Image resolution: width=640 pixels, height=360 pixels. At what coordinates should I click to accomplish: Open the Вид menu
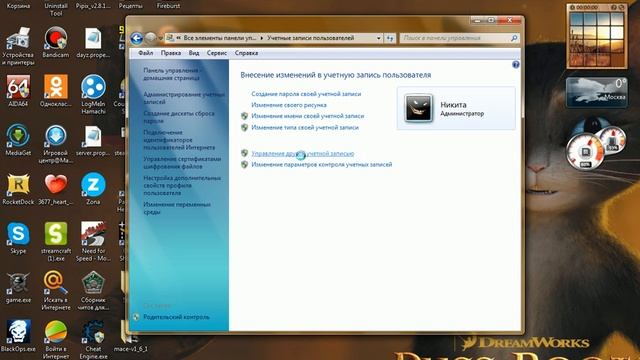click(x=194, y=53)
